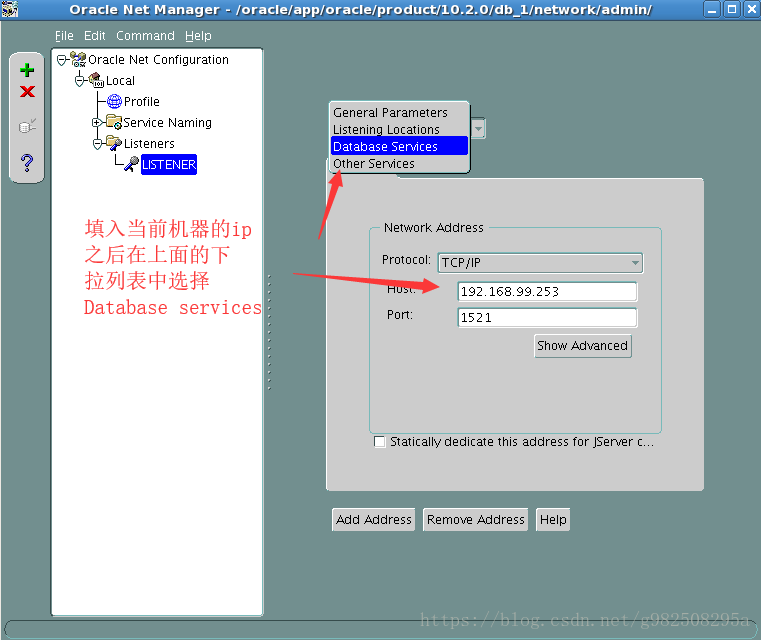This screenshot has width=761, height=640.
Task: Click the Oracle Net Configuration root icon
Action: click(78, 59)
